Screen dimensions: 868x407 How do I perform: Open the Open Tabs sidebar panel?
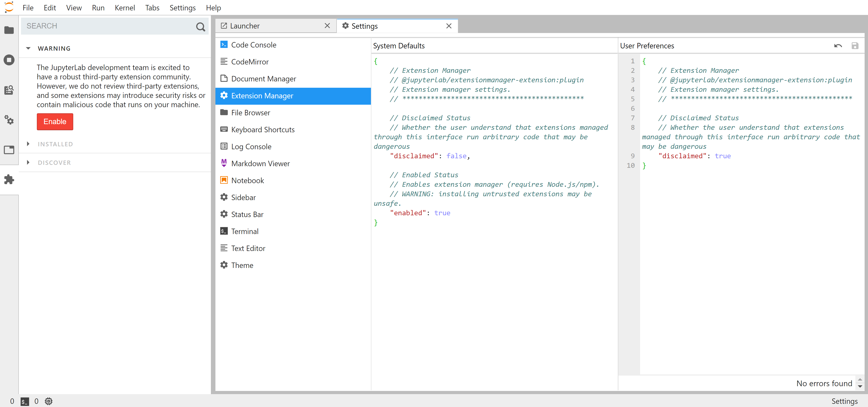(x=9, y=150)
